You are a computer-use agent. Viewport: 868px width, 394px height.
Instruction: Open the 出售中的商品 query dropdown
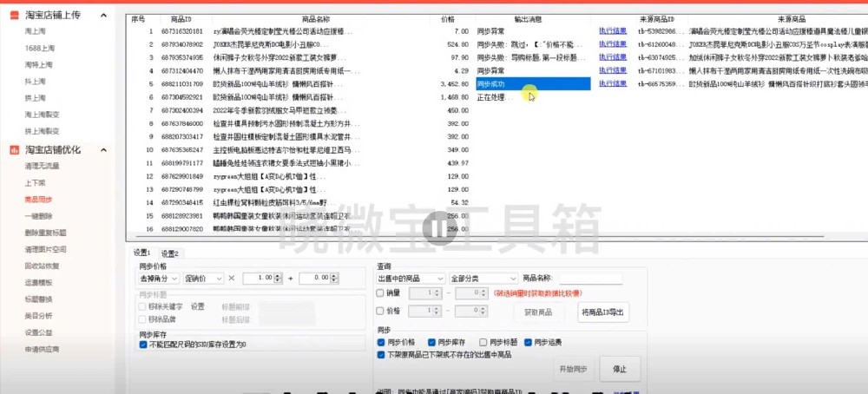point(411,279)
